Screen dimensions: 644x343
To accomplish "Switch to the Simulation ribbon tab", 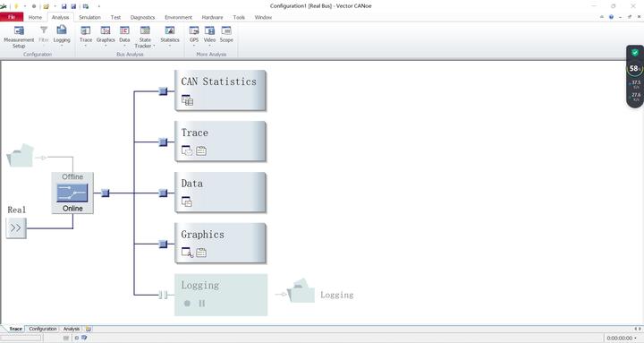I will (x=89, y=17).
